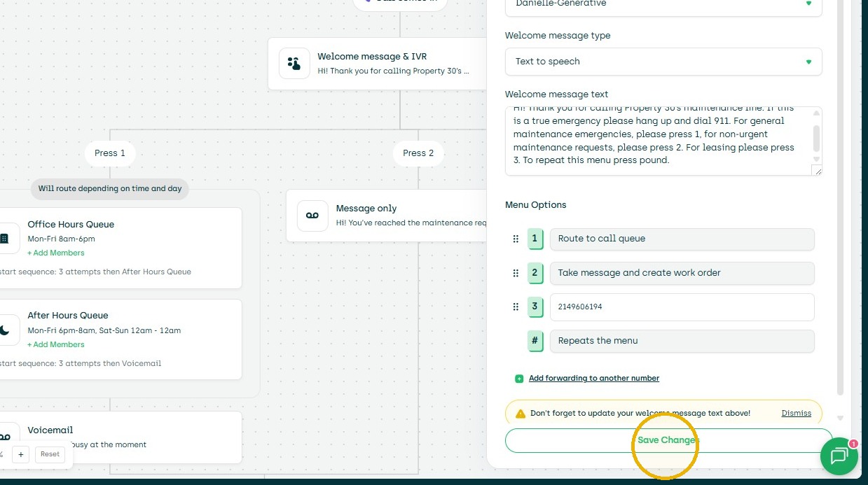868x485 pixels.
Task: Click the voicemail icon on Message only node
Action: coord(312,216)
